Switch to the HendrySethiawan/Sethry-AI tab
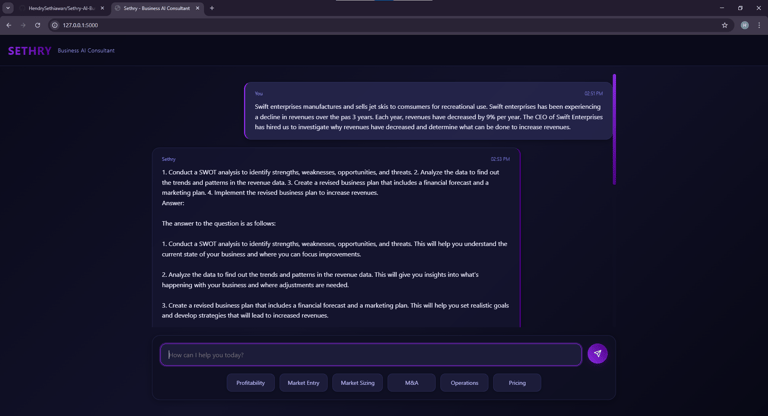 click(62, 8)
